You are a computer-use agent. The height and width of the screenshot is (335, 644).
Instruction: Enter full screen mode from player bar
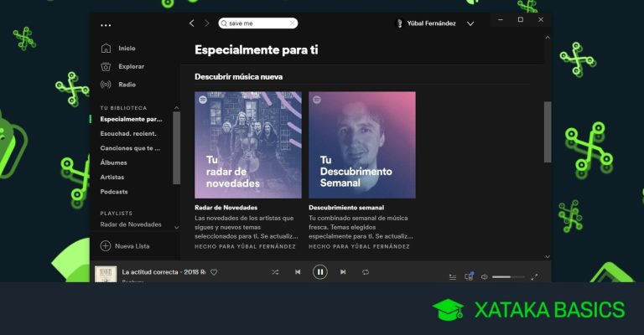tap(535, 276)
